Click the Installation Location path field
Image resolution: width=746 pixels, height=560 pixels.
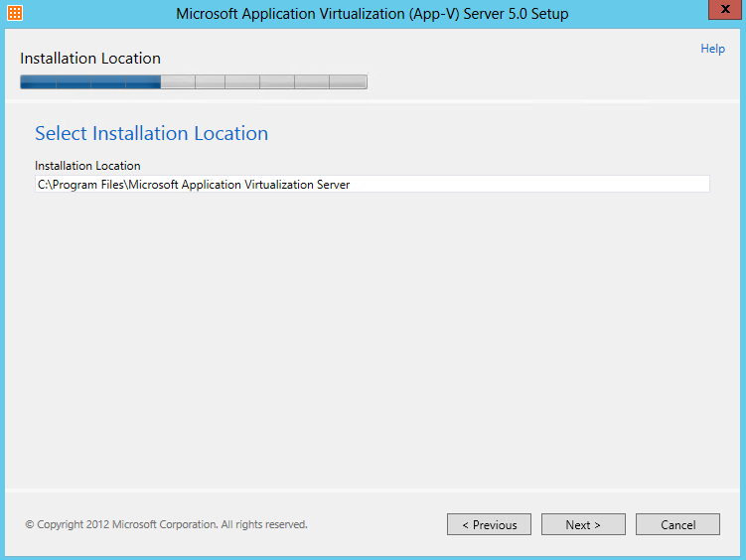point(373,184)
